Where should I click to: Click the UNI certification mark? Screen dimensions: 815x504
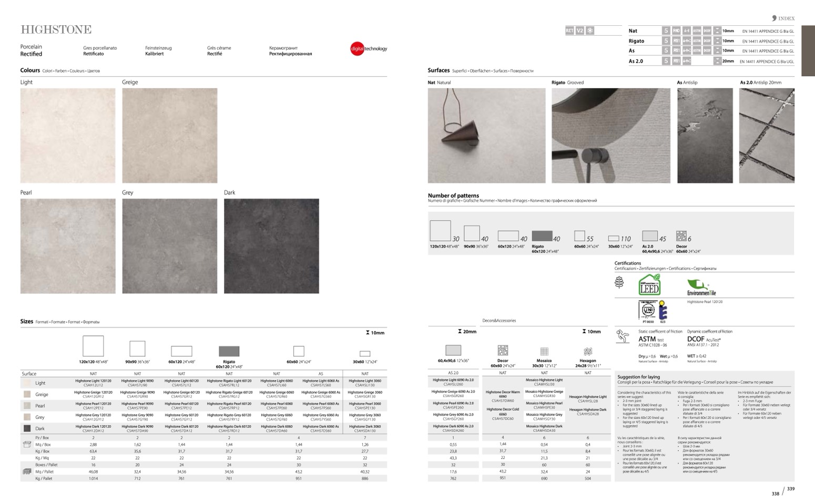click(648, 309)
